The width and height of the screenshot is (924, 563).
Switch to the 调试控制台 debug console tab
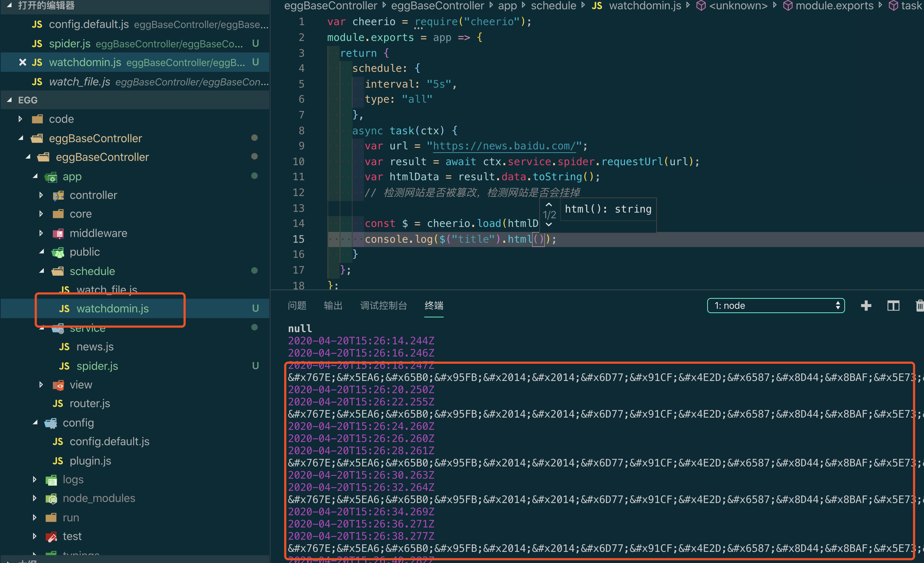coord(383,305)
